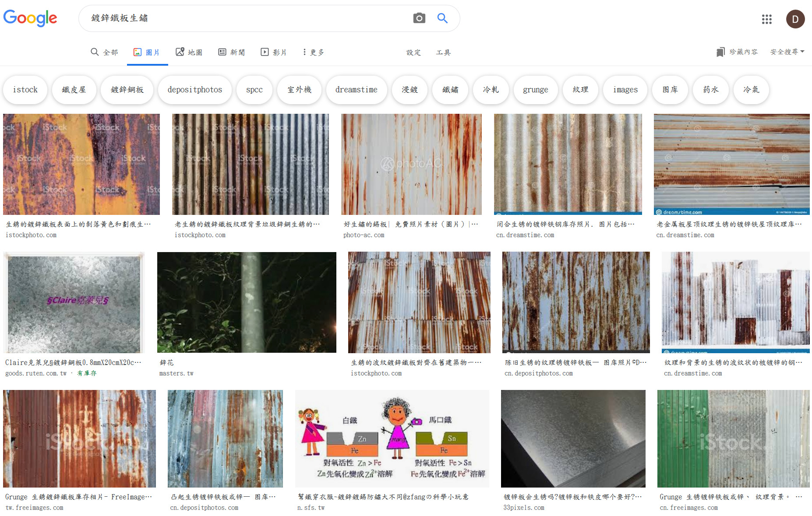Open the green painted corrugated sheet image
812x516 pixels.
(734, 439)
